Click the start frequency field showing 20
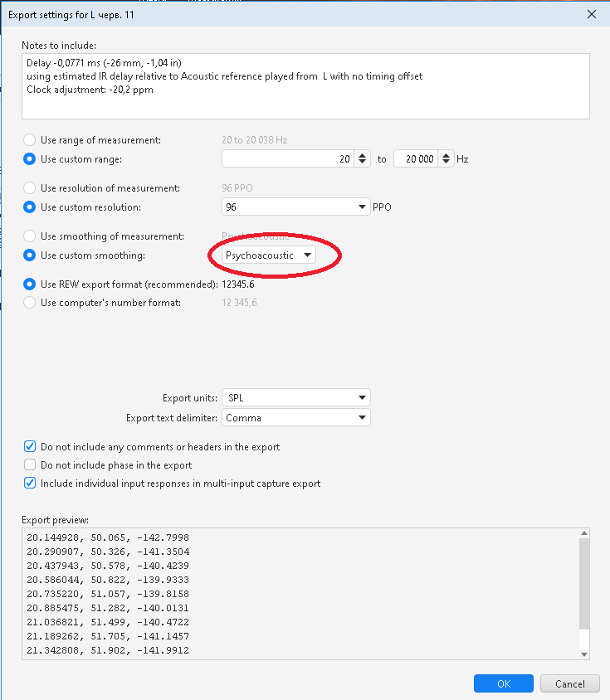610x700 pixels. [287, 159]
